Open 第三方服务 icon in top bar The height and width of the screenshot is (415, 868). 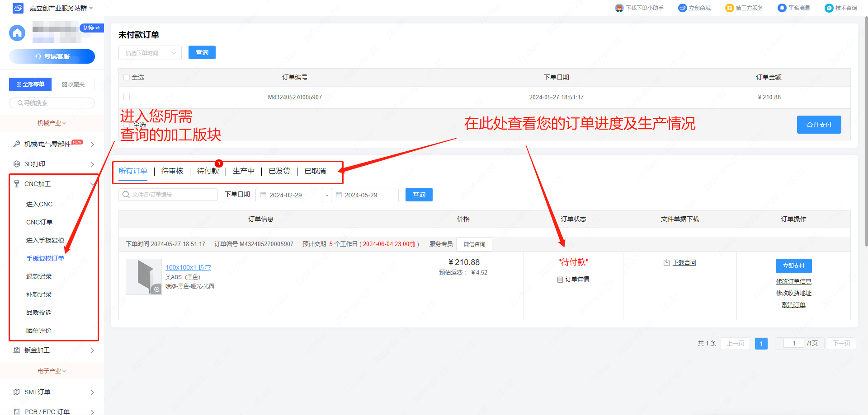coord(729,8)
